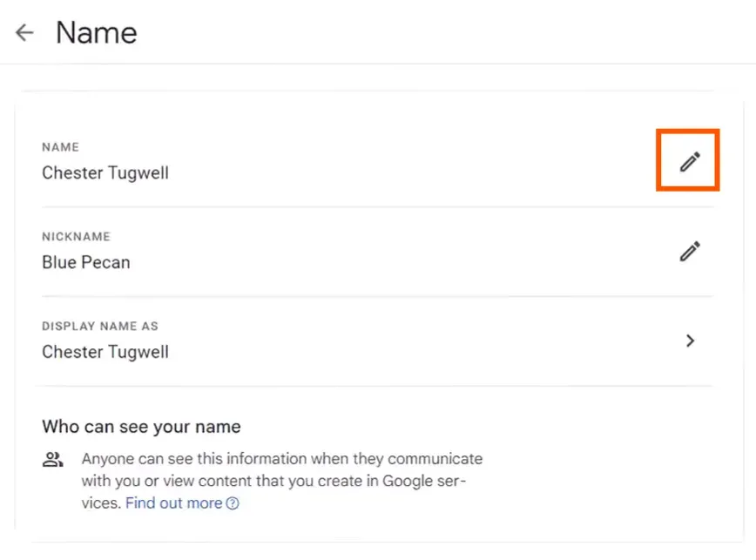Click the chevron beside Chester Tugwell display name
The width and height of the screenshot is (756, 560).
690,341
